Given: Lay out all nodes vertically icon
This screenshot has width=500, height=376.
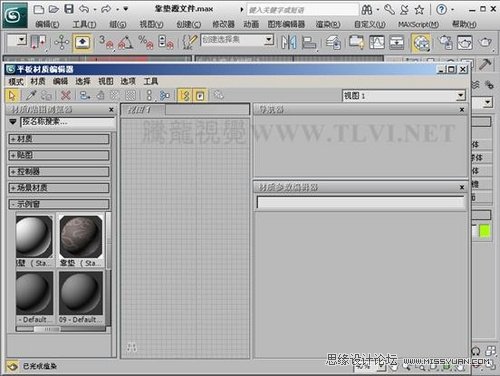Looking at the screenshot, I should coord(149,95).
